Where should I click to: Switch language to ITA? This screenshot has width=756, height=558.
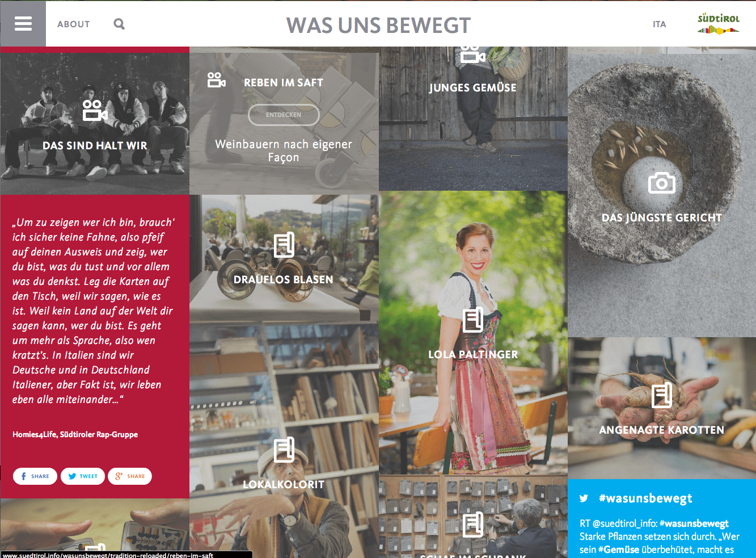(659, 24)
